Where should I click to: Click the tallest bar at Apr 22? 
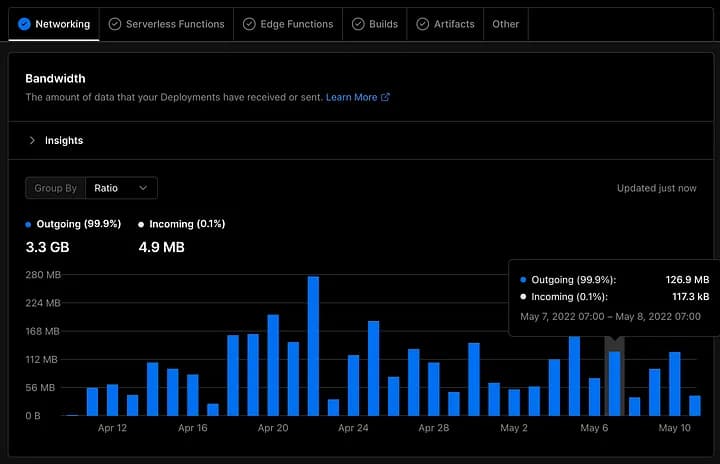[x=313, y=346]
